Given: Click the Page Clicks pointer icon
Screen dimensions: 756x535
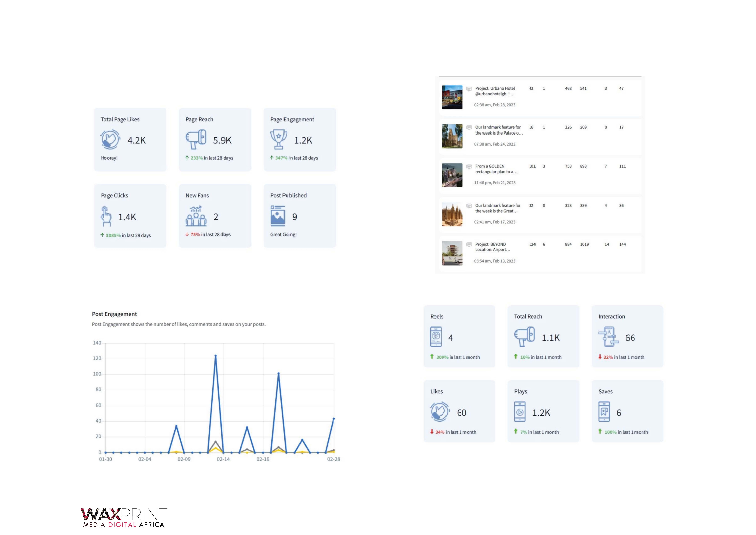Looking at the screenshot, I should [106, 216].
